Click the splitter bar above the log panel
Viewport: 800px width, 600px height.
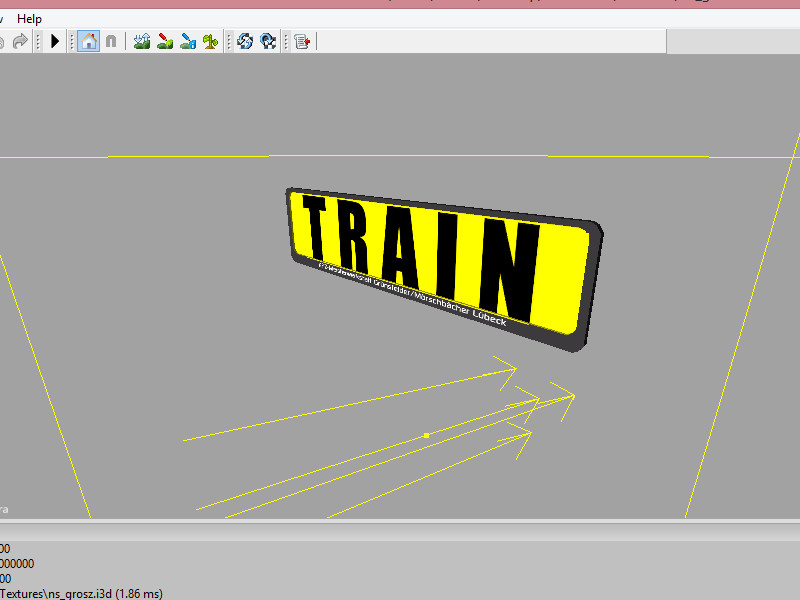400,522
